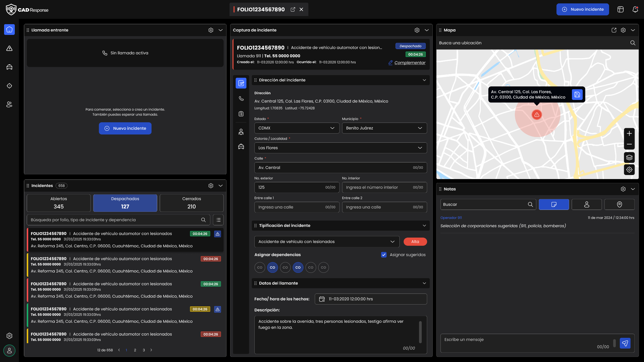Image resolution: width=644 pixels, height=362 pixels.
Task: Toggle the fifth CO dependency circle
Action: coord(311,267)
